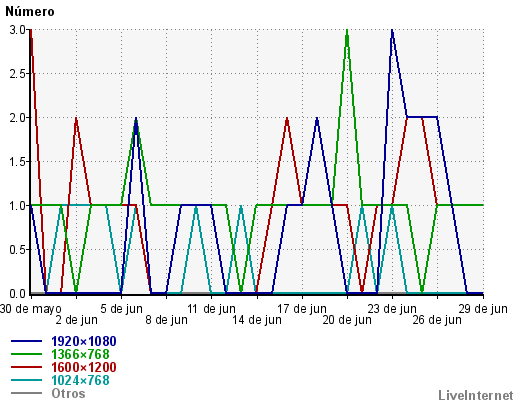The width and height of the screenshot is (520, 405).
Task: Click the 2.0 y-axis value
Action: click(17, 118)
